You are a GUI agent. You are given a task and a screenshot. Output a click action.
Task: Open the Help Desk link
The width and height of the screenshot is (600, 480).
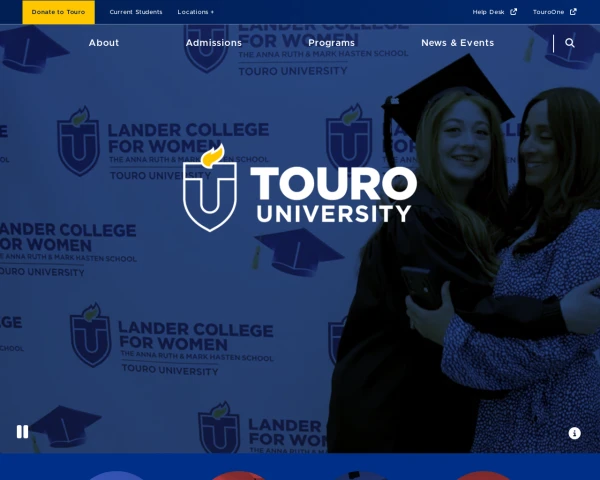point(494,12)
